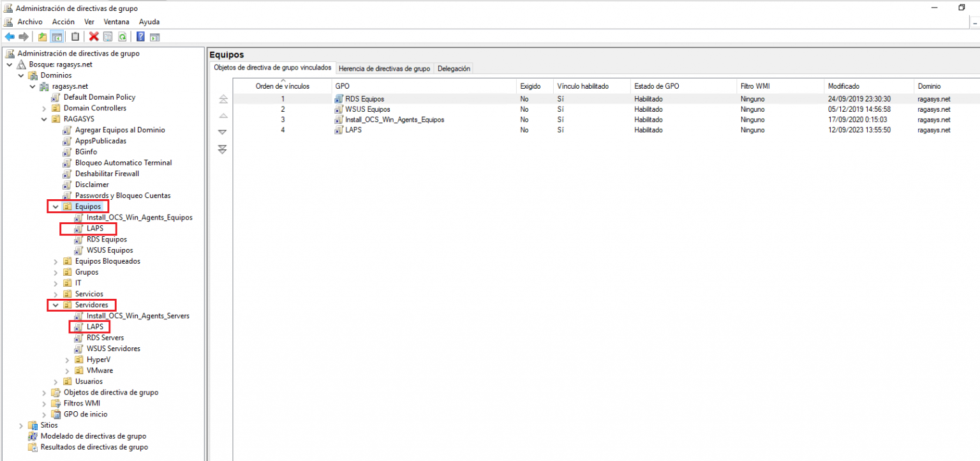Switch to the Delegación tab
Image resolution: width=980 pixels, height=461 pixels.
tap(453, 68)
